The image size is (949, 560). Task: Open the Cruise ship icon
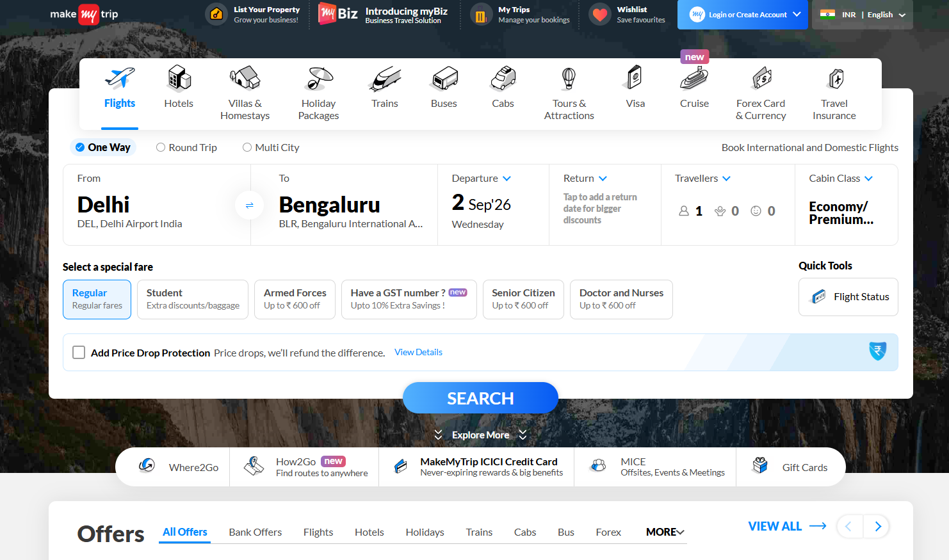tap(694, 79)
